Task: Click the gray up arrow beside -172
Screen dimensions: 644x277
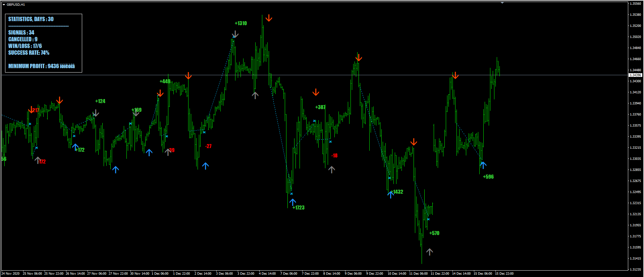Action: tap(38, 160)
